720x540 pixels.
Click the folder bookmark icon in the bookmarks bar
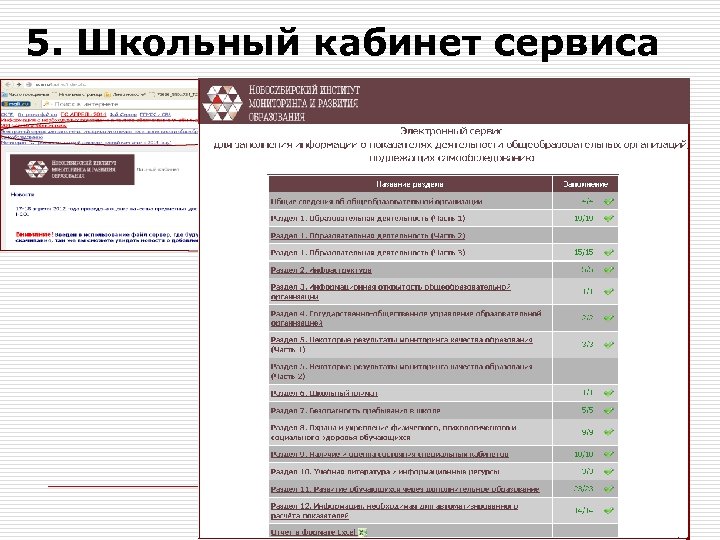point(107,94)
